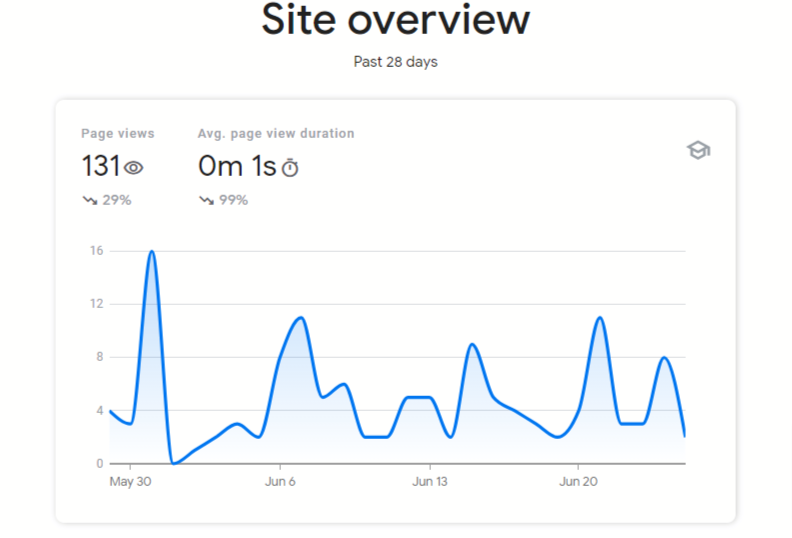Image resolution: width=792 pixels, height=538 pixels.
Task: Click the Site overview heading
Action: tap(395, 20)
